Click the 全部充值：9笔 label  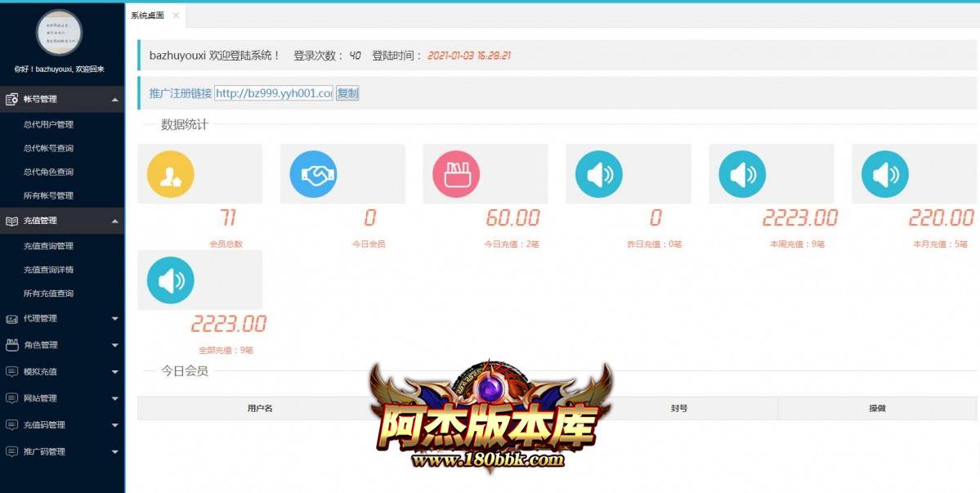(x=226, y=351)
